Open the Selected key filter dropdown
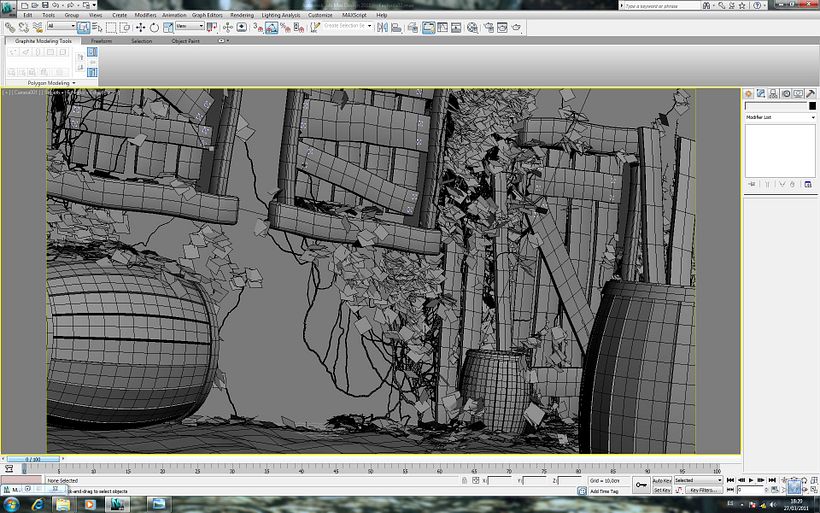The image size is (820, 513). [x=698, y=480]
